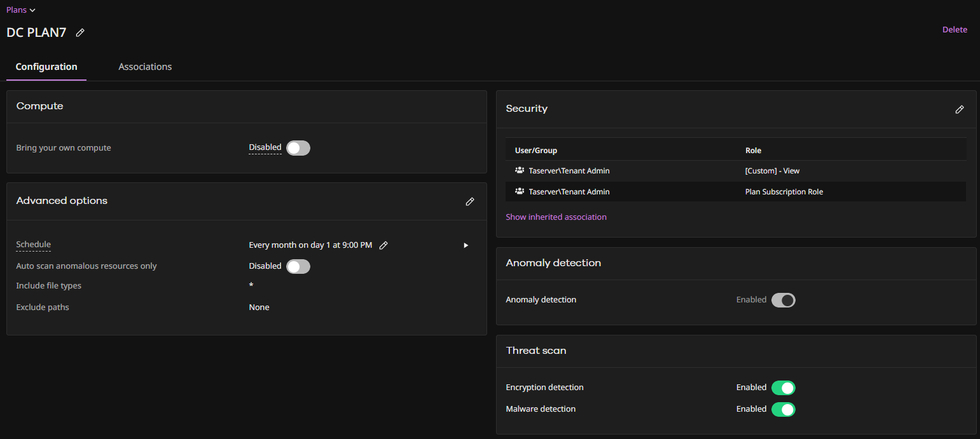Viewport: 980px width, 439px height.
Task: Toggle the Anomaly detection switch
Action: (783, 300)
